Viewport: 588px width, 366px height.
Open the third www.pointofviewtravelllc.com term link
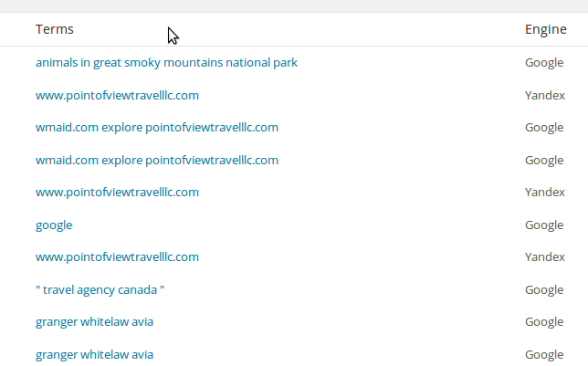coord(117,257)
